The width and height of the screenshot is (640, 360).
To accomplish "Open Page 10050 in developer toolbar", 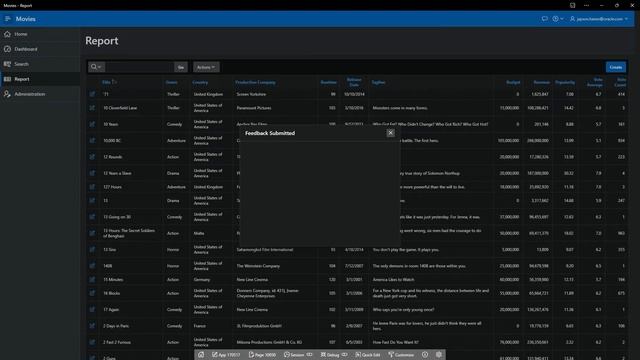I will click(262, 355).
